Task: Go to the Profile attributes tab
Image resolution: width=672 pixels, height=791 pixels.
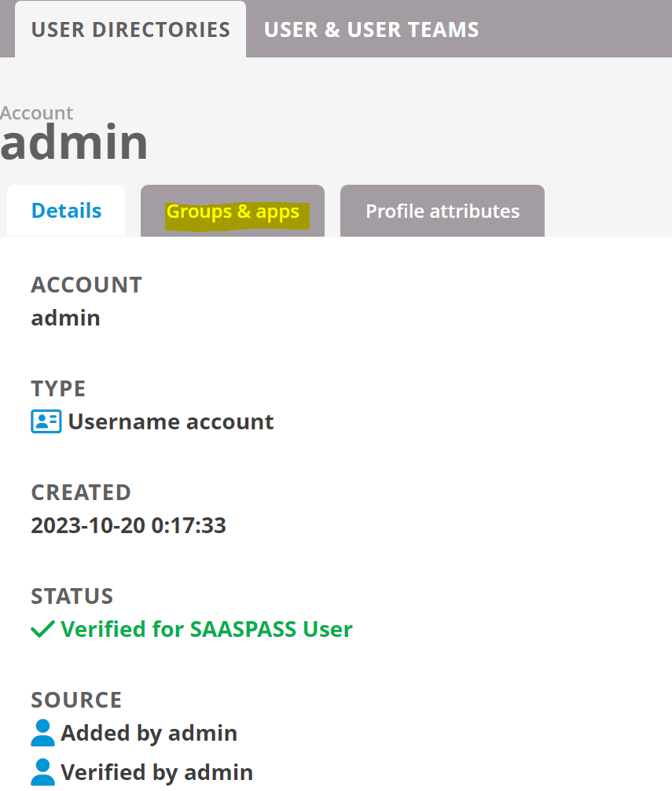Action: 442,211
